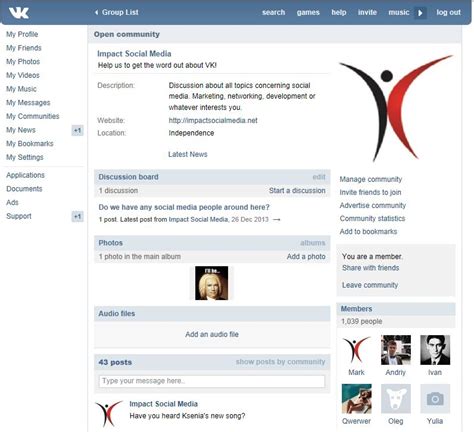Open member Yulia's camera placeholder avatar
Screen dimensions: 474x432
pos(435,399)
